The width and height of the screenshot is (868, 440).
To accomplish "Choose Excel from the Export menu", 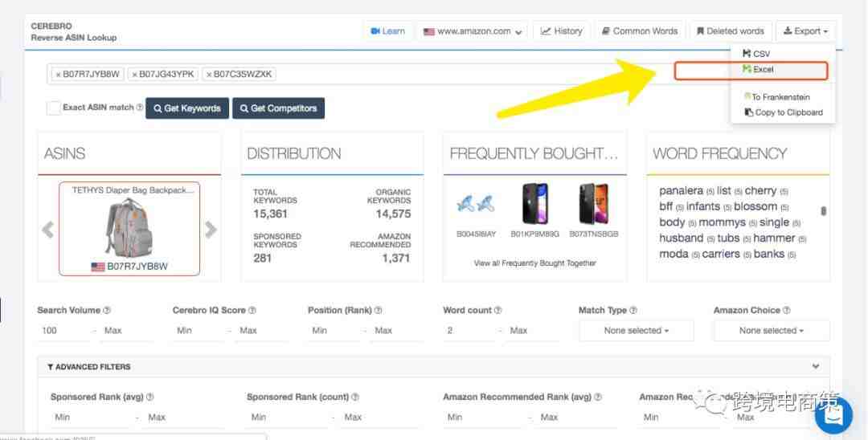I will 761,70.
